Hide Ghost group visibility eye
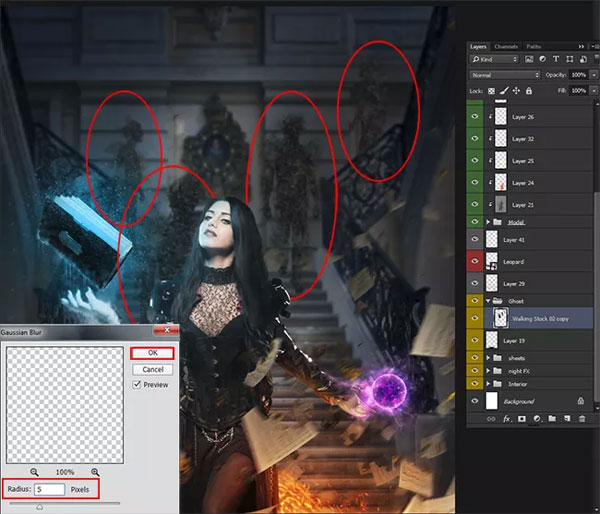Image resolution: width=600 pixels, height=514 pixels. pos(475,300)
